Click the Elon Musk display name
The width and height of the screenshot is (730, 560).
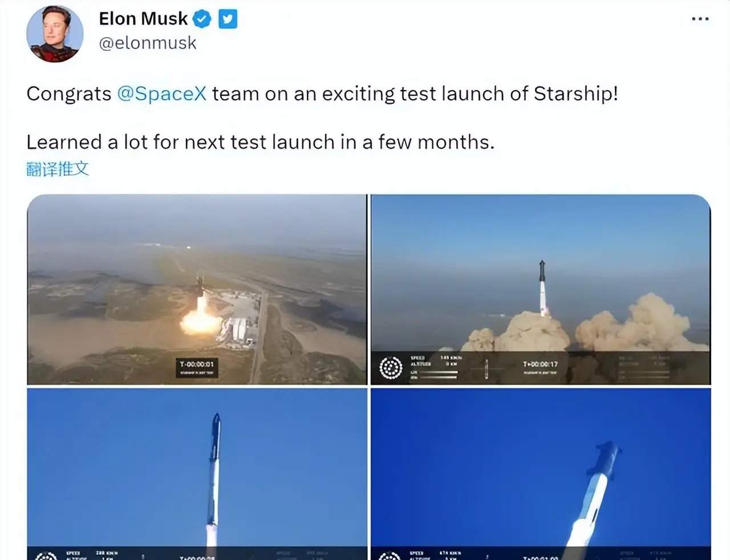[143, 19]
